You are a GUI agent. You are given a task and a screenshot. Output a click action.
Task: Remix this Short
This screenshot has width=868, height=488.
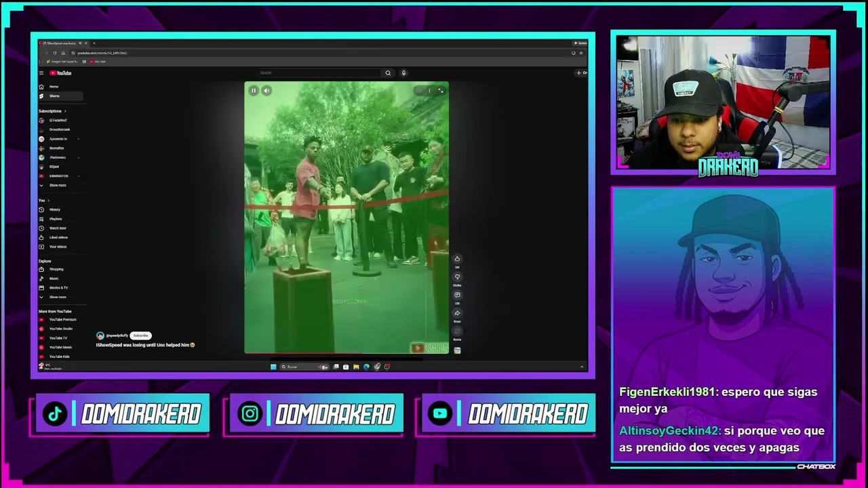point(457,331)
